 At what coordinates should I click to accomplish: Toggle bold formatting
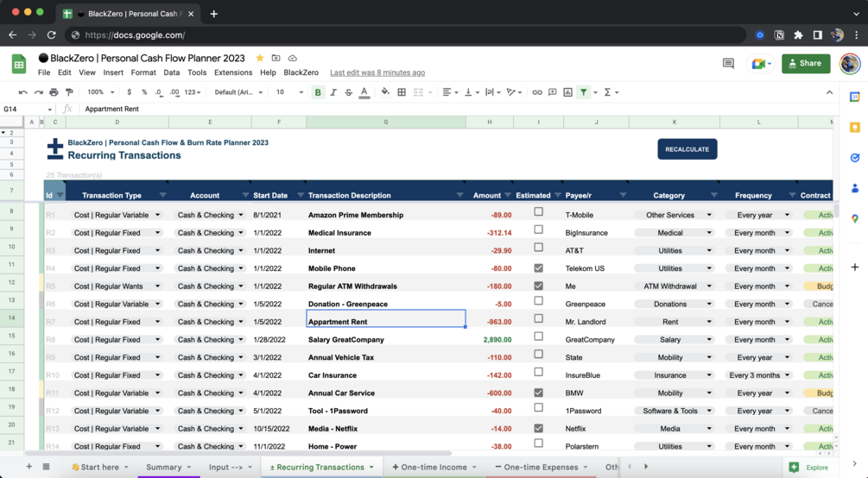(x=318, y=92)
